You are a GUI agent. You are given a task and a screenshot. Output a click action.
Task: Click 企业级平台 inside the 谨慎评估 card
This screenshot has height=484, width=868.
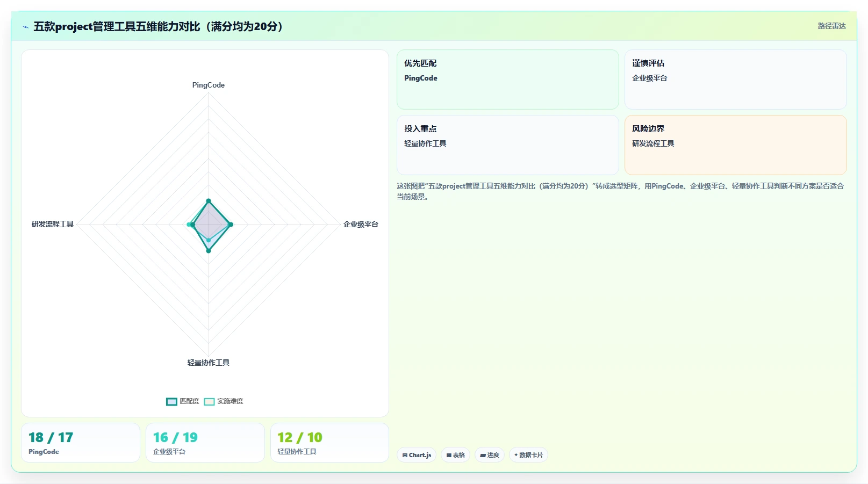click(x=650, y=78)
